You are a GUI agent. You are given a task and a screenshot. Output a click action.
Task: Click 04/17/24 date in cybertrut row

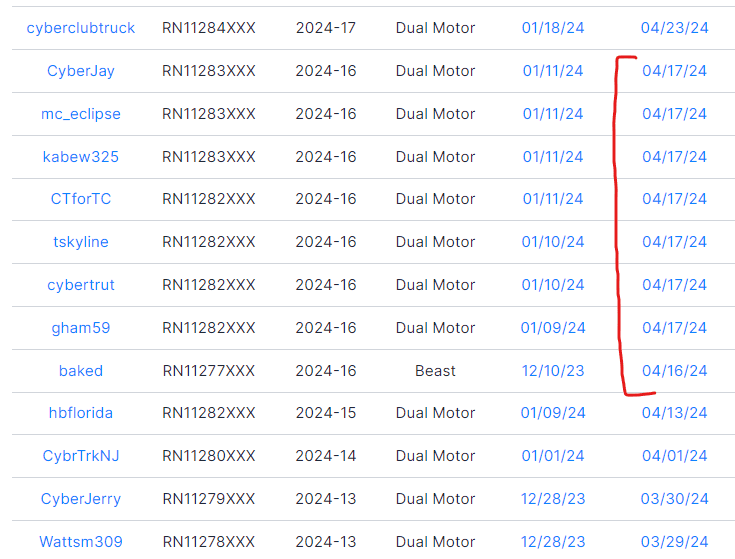pos(675,285)
